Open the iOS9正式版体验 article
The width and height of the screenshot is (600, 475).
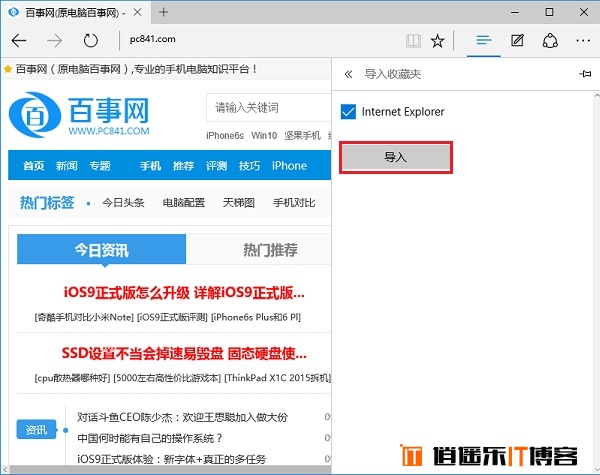point(171,459)
